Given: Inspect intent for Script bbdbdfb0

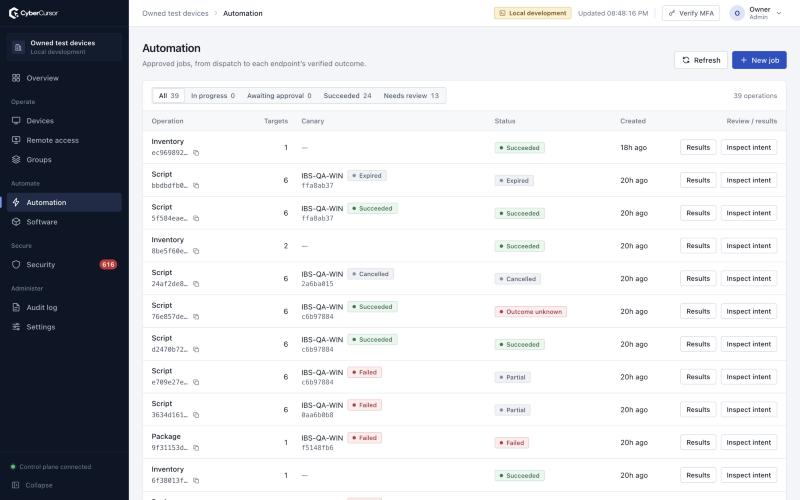Looking at the screenshot, I should [x=748, y=180].
